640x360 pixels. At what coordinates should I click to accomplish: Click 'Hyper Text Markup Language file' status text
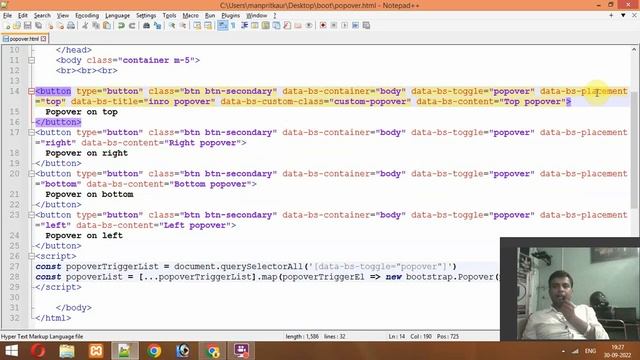tap(42, 337)
